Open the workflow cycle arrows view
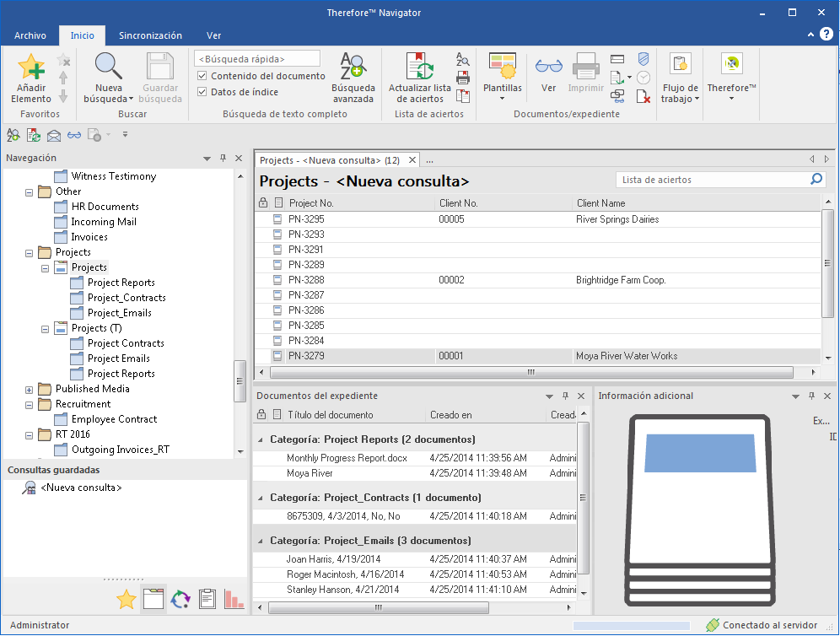Screen dimensions: 840x636 click(180, 599)
